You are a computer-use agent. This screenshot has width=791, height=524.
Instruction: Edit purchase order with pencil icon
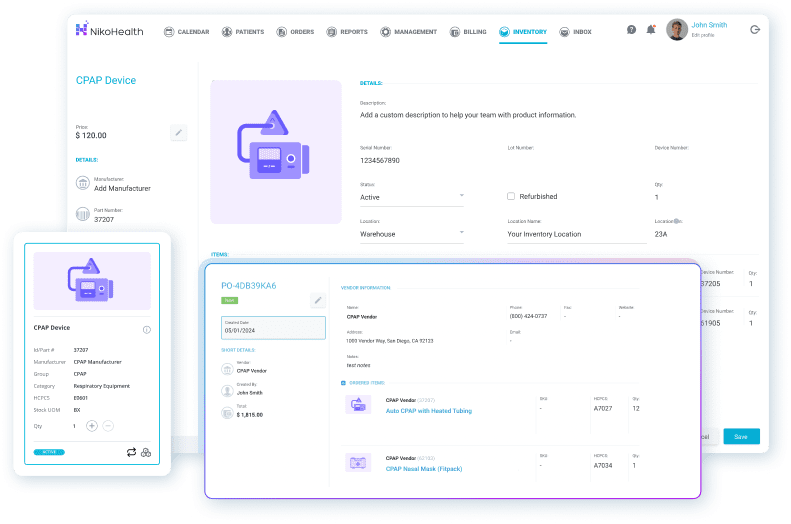[x=318, y=300]
